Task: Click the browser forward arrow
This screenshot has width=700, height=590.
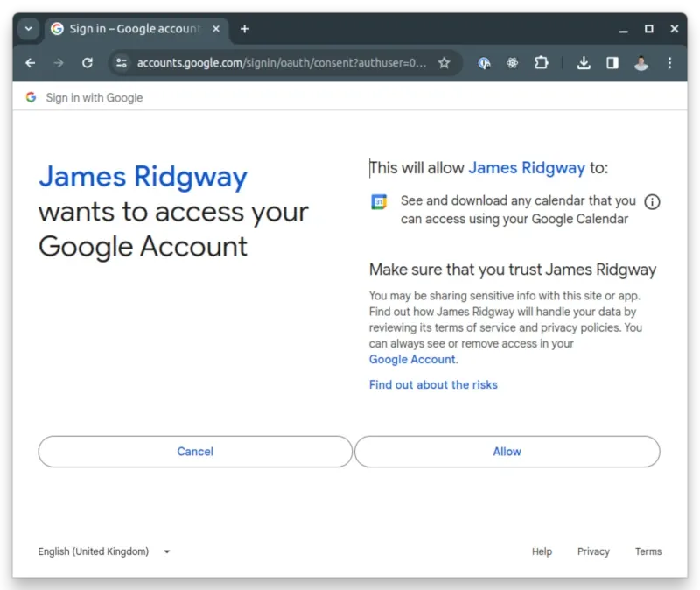Action: point(59,63)
